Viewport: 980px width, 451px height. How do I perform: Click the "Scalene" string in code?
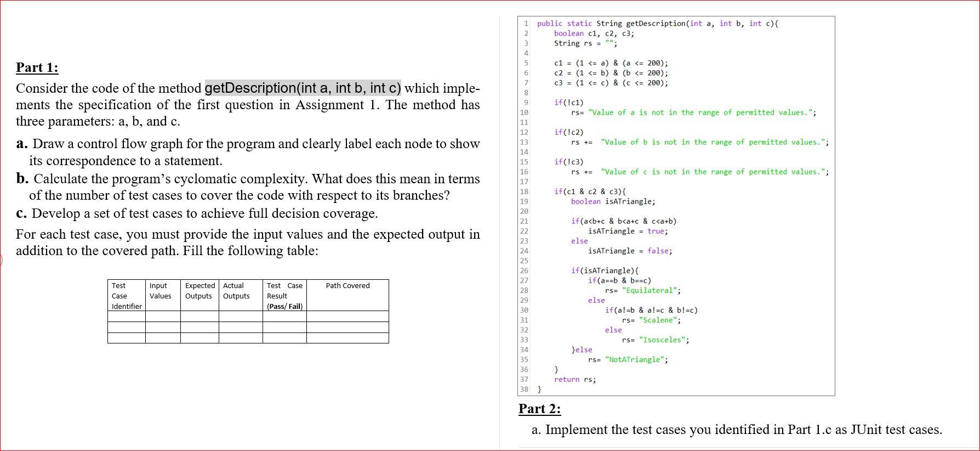tap(657, 320)
